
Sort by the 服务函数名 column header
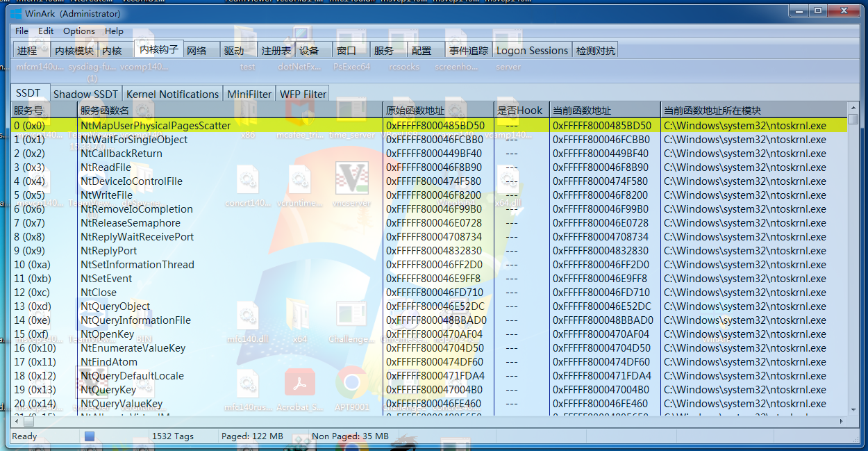230,110
